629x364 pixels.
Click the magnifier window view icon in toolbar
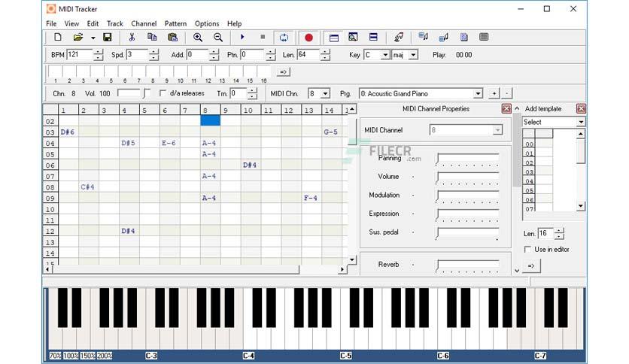(353, 38)
